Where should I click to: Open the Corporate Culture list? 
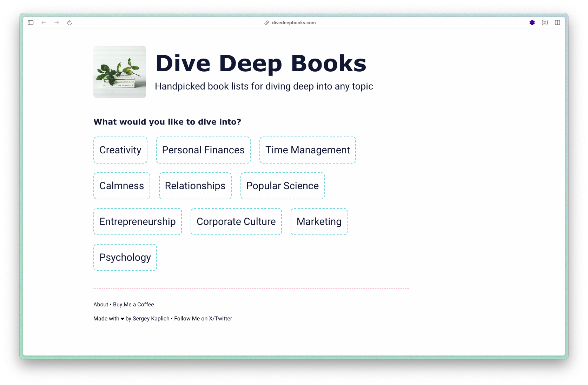coord(236,222)
